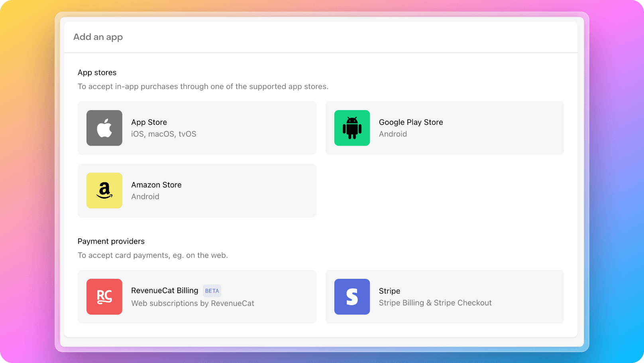Click the "iOS, macOS, tvOS" subtitle

[164, 134]
